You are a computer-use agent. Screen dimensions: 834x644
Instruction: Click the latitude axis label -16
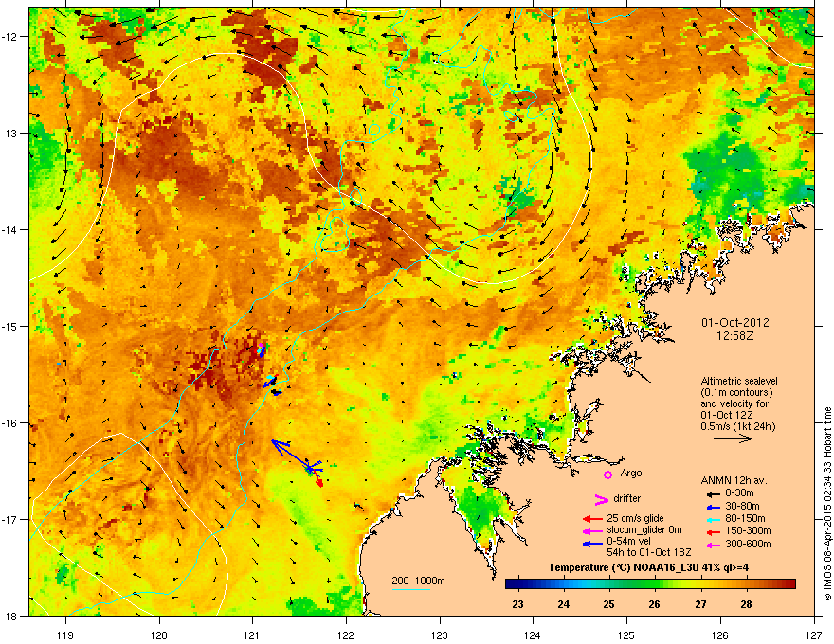click(9, 423)
